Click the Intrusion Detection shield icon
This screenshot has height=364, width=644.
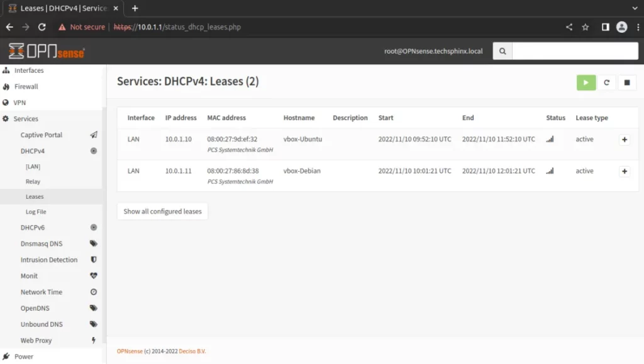pyautogui.click(x=94, y=260)
